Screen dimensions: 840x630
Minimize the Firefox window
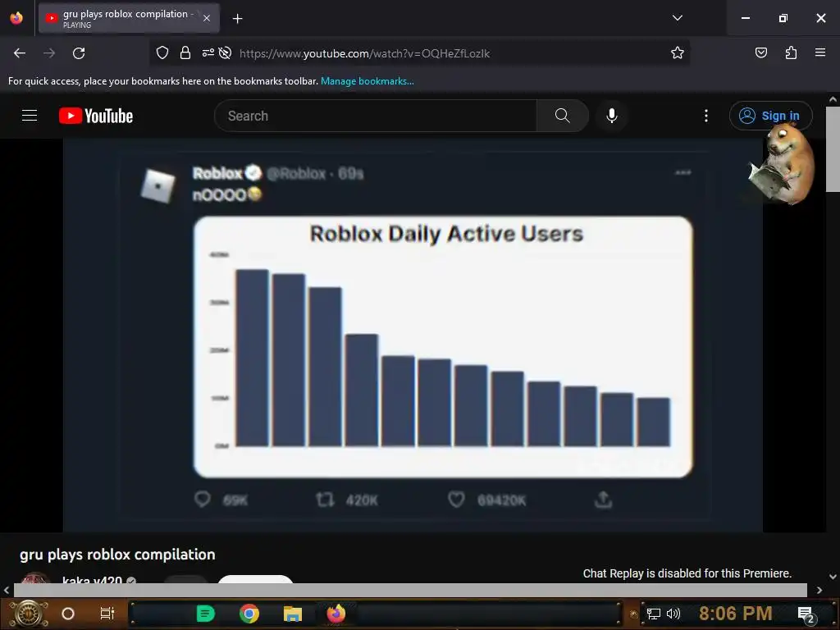[x=745, y=18]
